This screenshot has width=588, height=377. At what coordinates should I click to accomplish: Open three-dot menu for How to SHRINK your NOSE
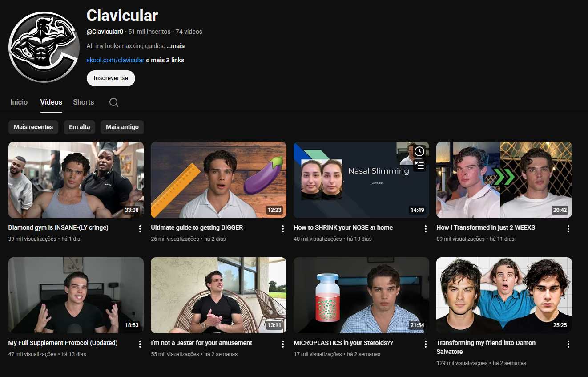tap(426, 229)
